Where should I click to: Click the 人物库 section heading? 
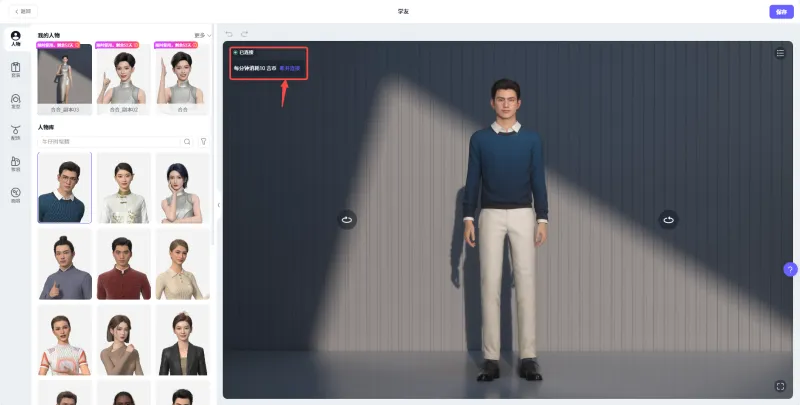[46, 127]
